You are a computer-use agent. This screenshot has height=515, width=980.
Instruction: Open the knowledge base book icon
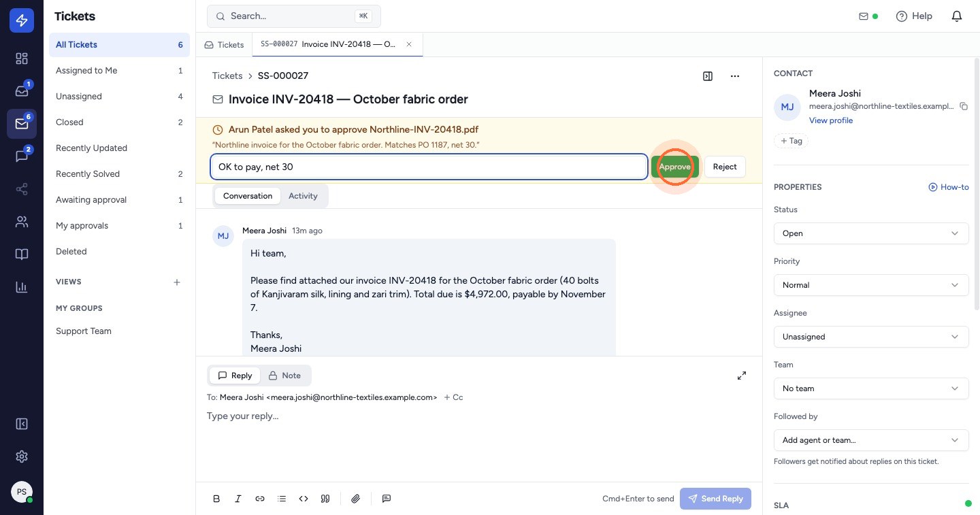pos(22,254)
